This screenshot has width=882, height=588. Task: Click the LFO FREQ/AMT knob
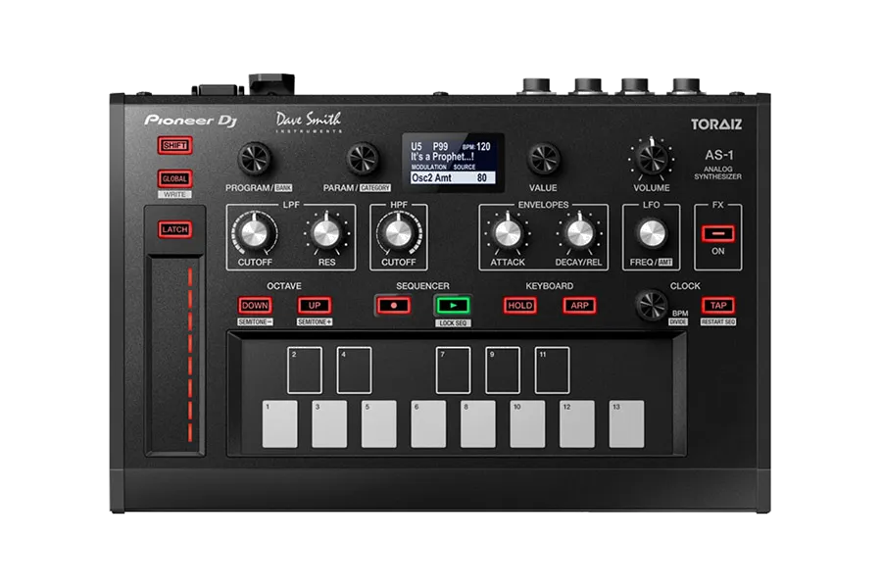[x=652, y=233]
